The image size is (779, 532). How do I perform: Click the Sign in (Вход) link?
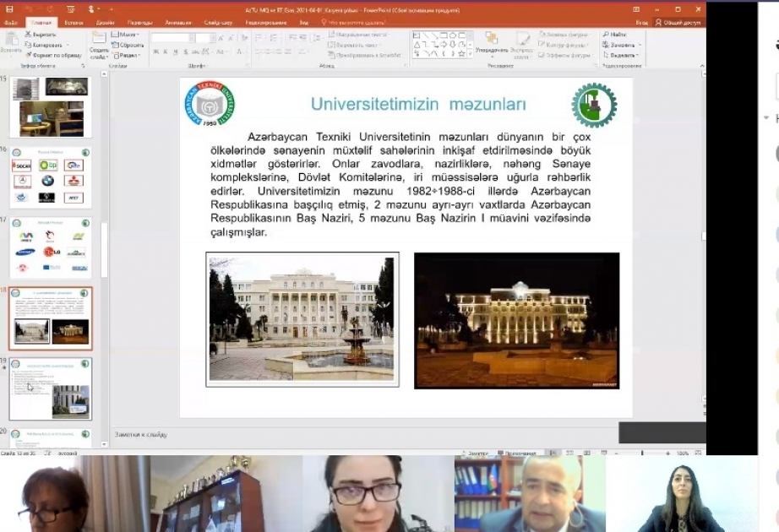[x=641, y=22]
